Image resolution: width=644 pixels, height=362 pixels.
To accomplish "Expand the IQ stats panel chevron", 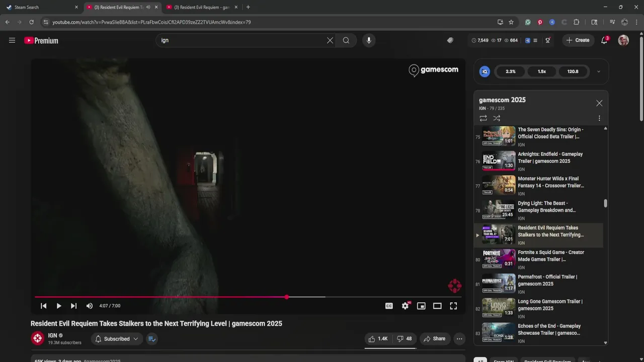I will (x=599, y=71).
